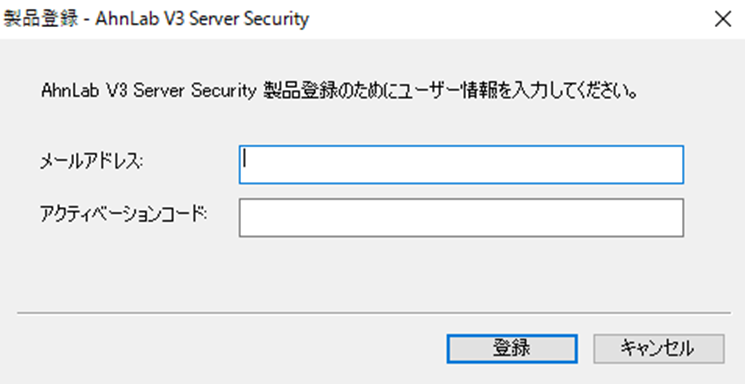Image resolution: width=745 pixels, height=384 pixels.
Task: Click the メールアドレス: label
Action: pos(92,162)
